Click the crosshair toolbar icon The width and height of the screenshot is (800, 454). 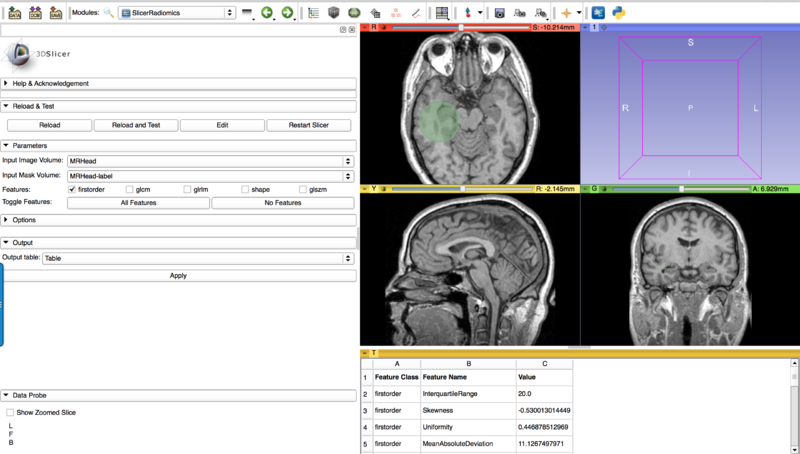point(567,13)
